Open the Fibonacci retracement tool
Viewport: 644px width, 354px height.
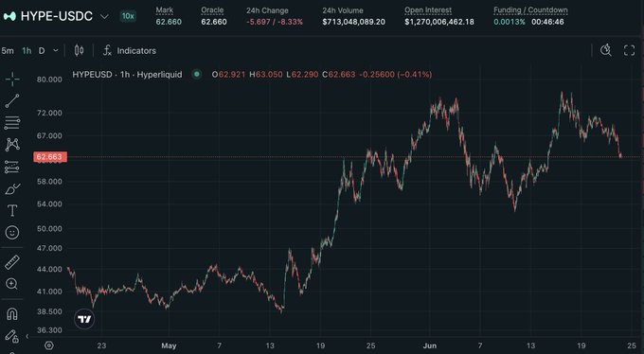click(x=12, y=123)
